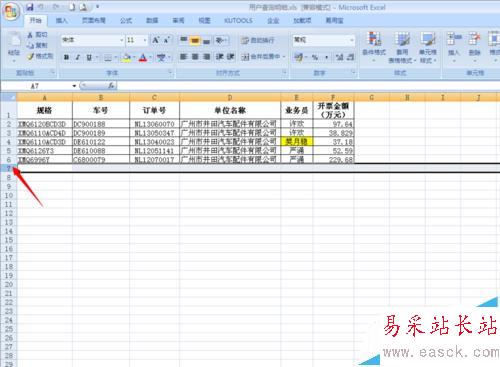The image size is (500, 367).
Task: Click the Undo arrow in quick access toolbar
Action: pyautogui.click(x=41, y=6)
